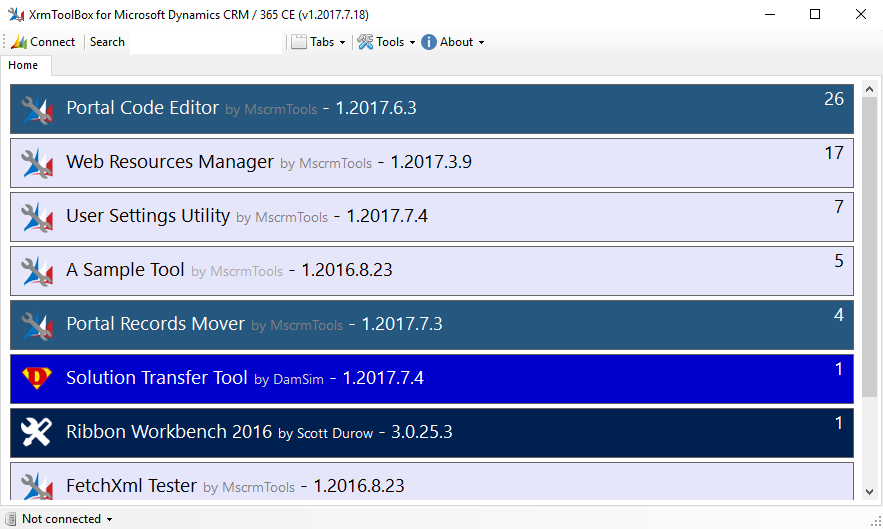
Task: Click version 1.2017.7.3 text
Action: pos(402,324)
